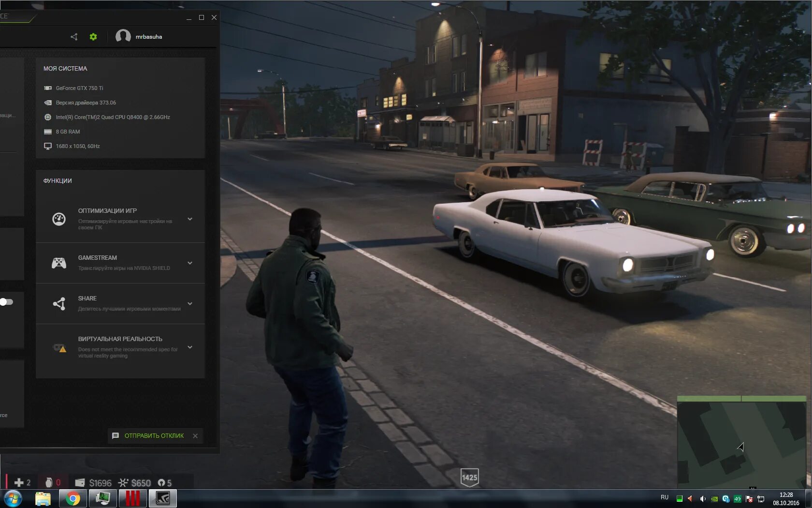Click the medkit plus icon in game HUD

click(19, 482)
